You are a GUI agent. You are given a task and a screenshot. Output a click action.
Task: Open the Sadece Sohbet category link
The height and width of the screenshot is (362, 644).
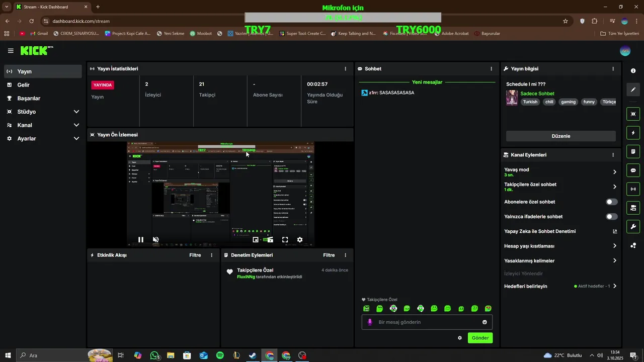(x=537, y=94)
